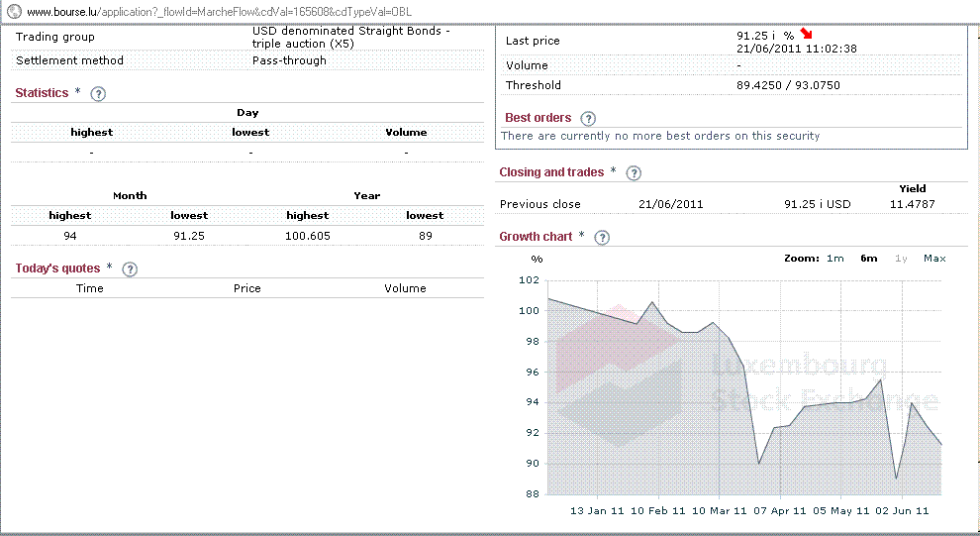The height and width of the screenshot is (536, 980).
Task: Click the bourse.lu URL address field
Action: click(218, 11)
